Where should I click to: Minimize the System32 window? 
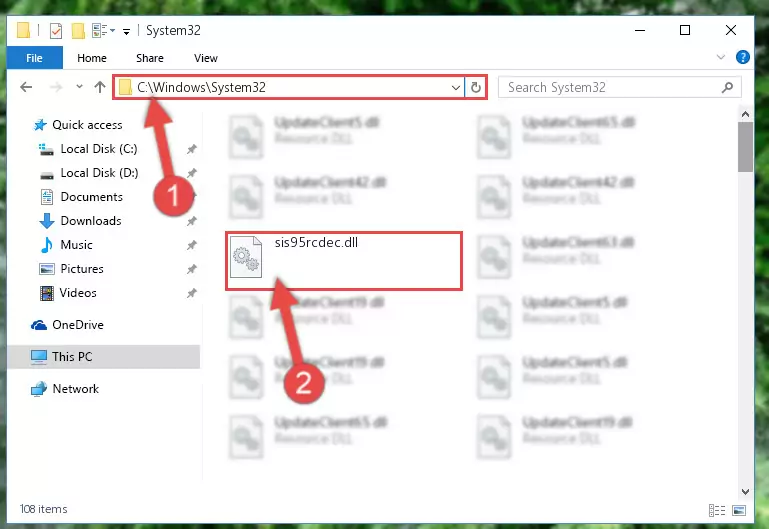640,30
